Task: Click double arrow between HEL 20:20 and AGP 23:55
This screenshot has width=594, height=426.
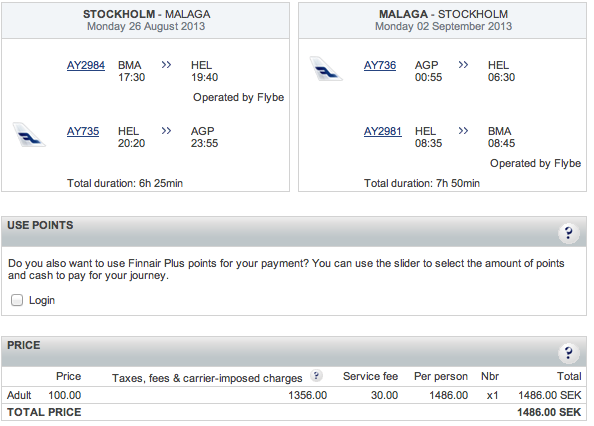Action: point(166,131)
